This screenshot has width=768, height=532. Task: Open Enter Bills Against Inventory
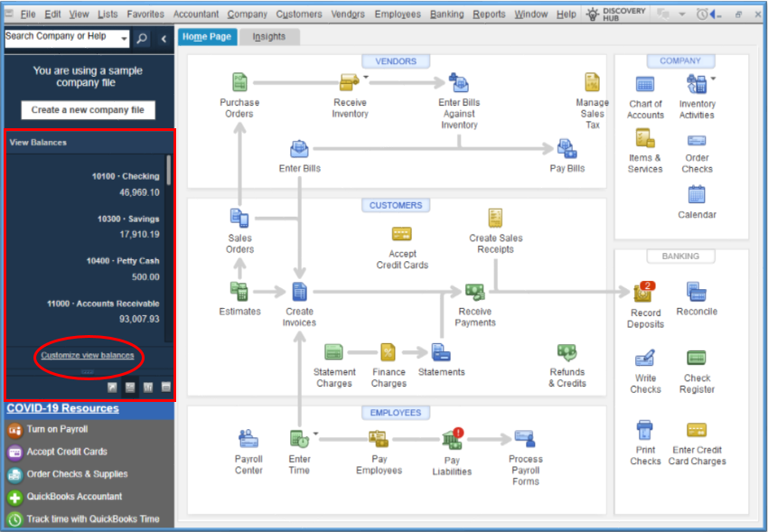(x=459, y=82)
